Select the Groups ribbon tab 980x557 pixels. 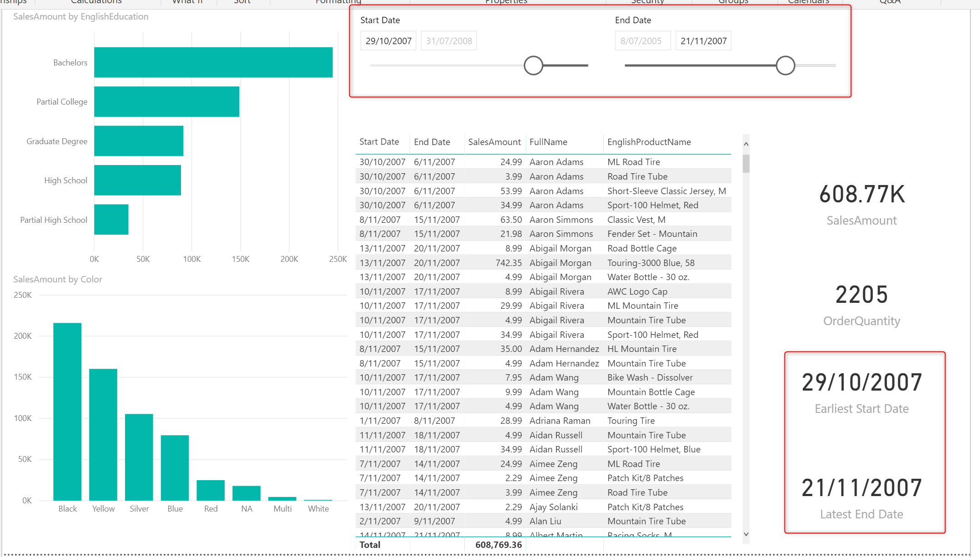tap(733, 2)
